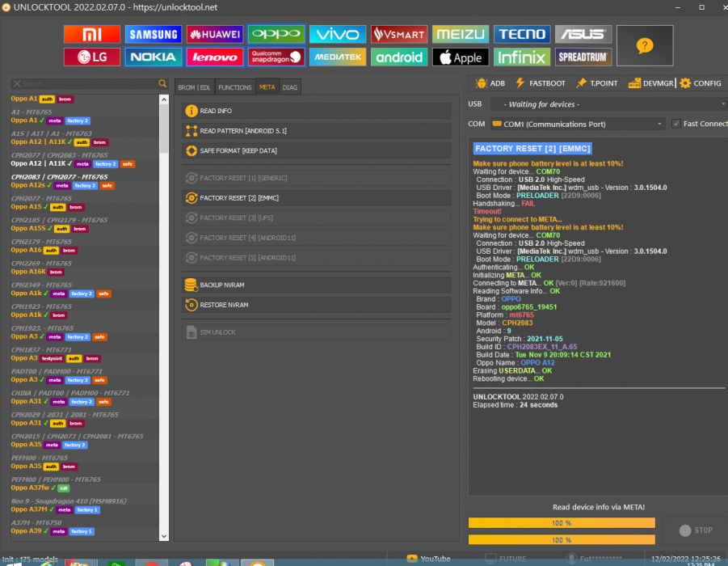
Task: Choose the Tecno brand logo
Action: coord(522,35)
